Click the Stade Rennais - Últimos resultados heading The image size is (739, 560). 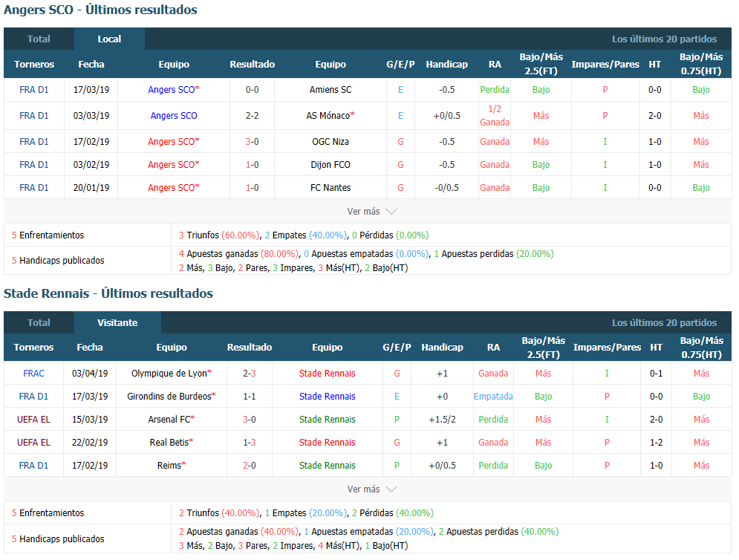tap(108, 293)
